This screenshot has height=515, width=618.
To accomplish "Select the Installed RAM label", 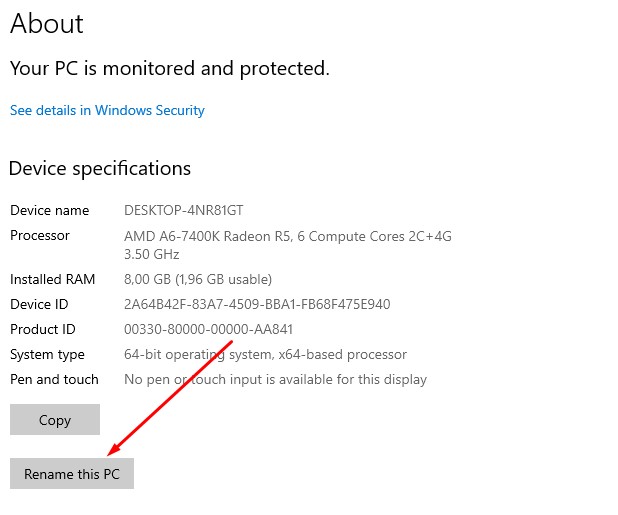I will point(50,279).
